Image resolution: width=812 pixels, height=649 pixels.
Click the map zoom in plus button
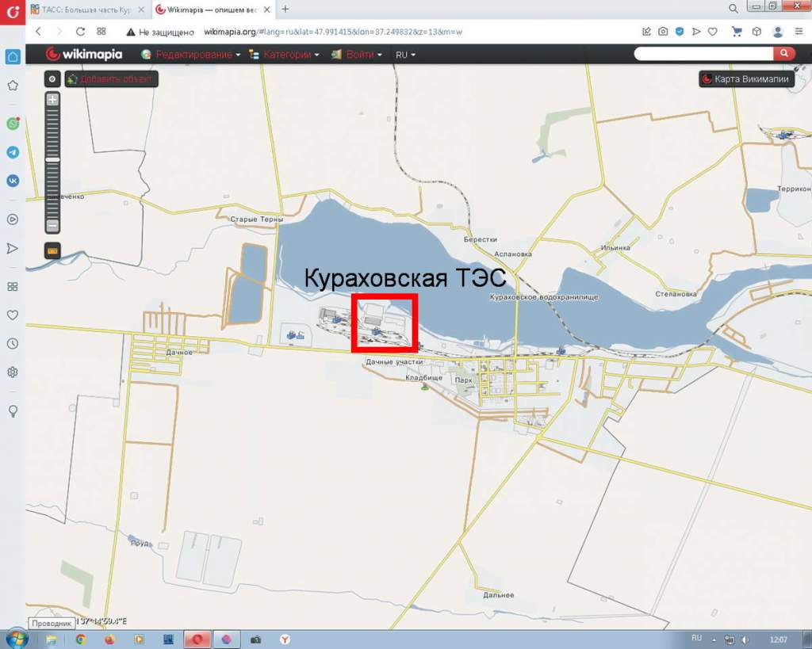coord(52,100)
